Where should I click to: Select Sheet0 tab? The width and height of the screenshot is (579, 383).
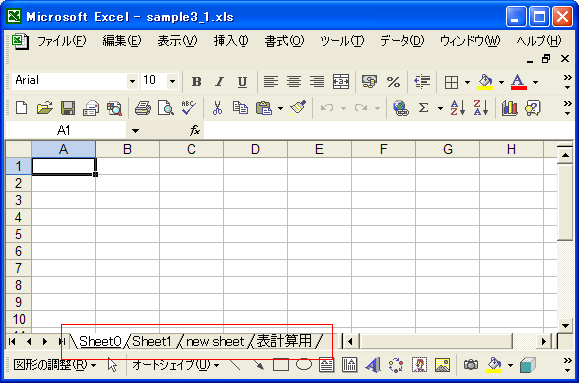click(x=100, y=341)
